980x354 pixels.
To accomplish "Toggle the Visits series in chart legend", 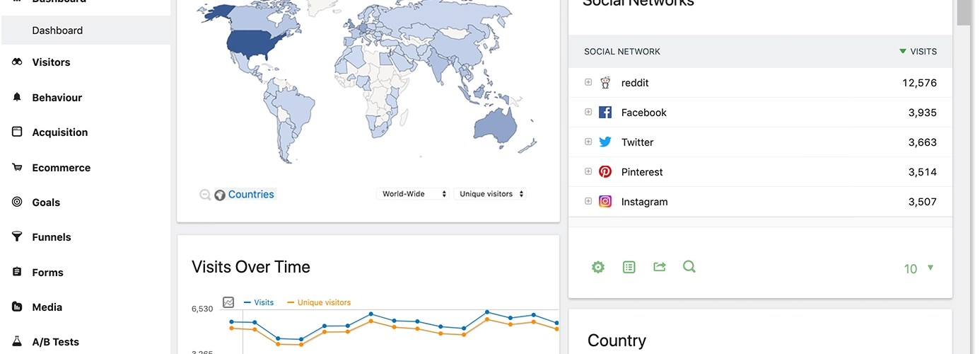I will [259, 302].
